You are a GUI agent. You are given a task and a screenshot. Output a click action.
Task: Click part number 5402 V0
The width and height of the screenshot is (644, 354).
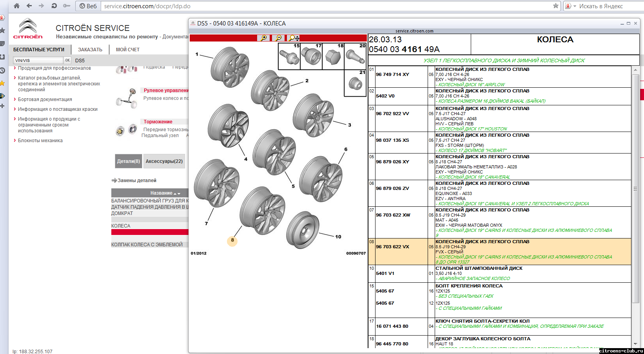[x=385, y=96]
